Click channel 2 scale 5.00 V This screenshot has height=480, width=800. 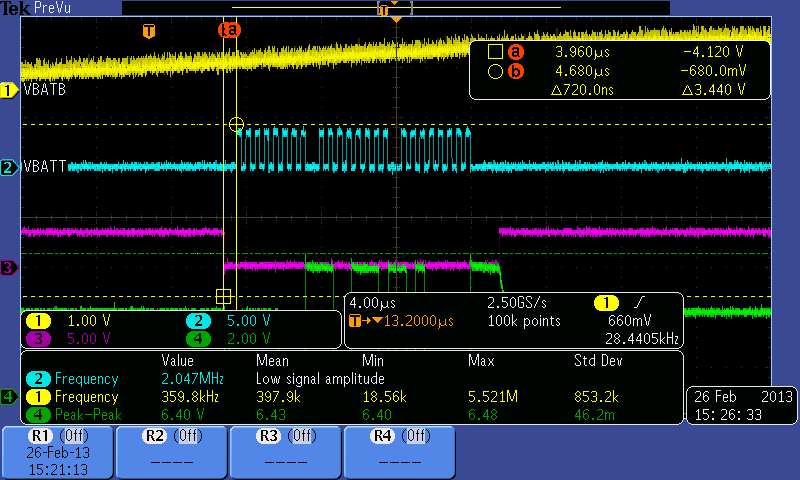248,321
